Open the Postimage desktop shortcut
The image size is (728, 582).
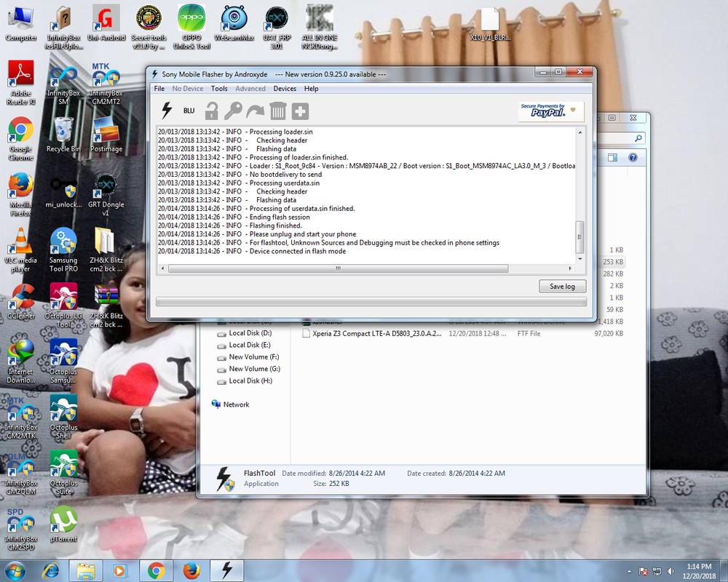106,135
